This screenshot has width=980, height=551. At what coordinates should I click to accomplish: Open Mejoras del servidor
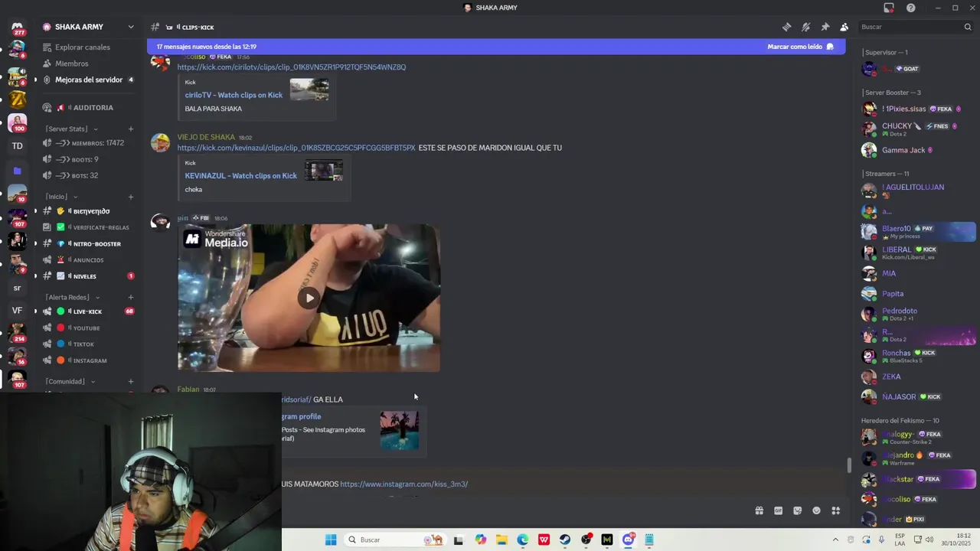[x=89, y=80]
